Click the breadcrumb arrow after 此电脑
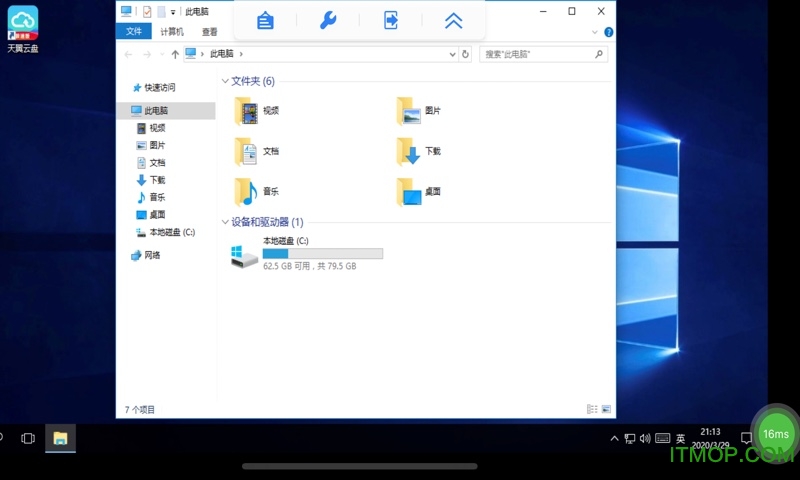 pyautogui.click(x=241, y=54)
